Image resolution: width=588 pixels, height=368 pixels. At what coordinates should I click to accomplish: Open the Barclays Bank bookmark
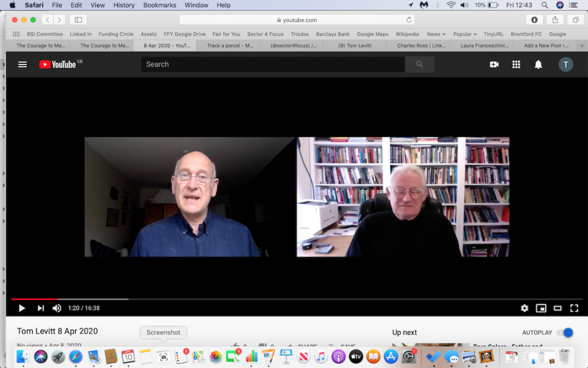(x=332, y=34)
